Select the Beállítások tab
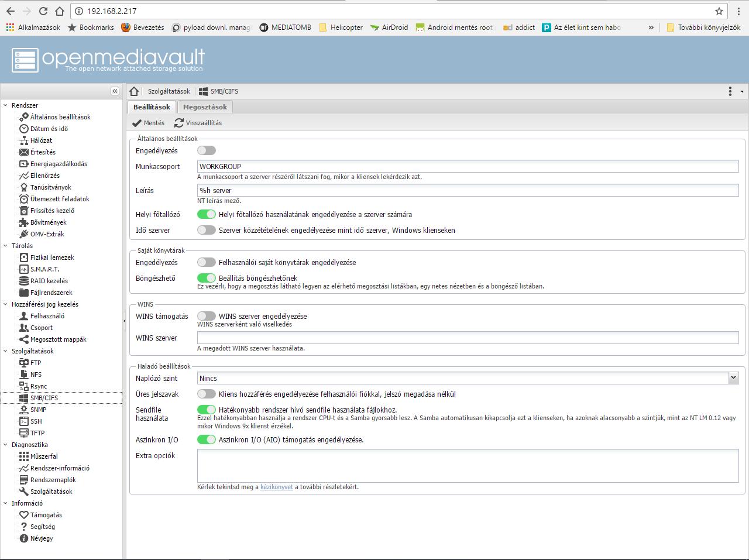The width and height of the screenshot is (749, 560). point(152,107)
